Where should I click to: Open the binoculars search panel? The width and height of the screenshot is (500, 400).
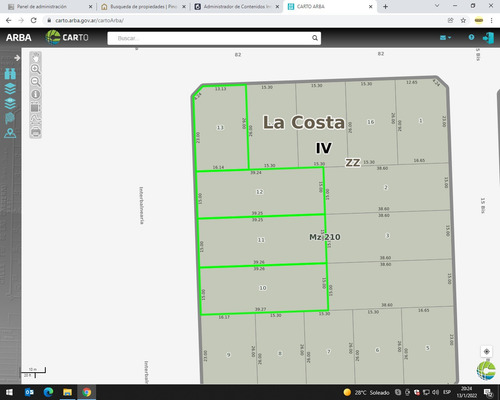click(x=10, y=74)
